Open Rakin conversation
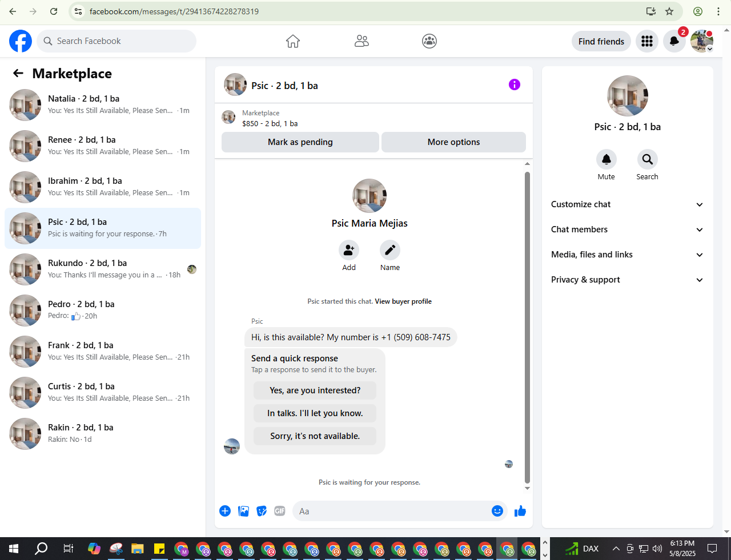The height and width of the screenshot is (560, 731). tap(103, 434)
